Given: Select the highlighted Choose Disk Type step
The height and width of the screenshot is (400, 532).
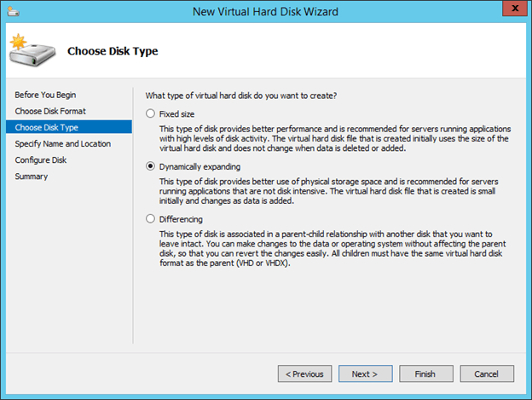Looking at the screenshot, I should pyautogui.click(x=48, y=127).
